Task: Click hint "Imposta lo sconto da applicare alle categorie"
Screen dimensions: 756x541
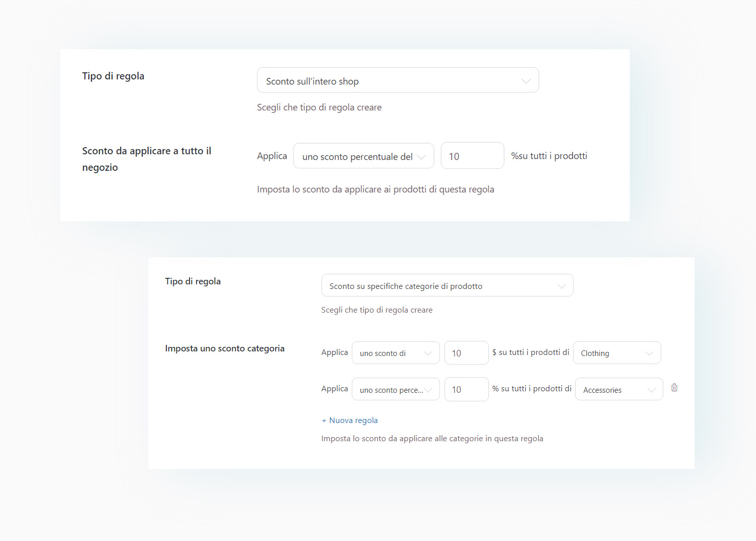Action: (432, 439)
